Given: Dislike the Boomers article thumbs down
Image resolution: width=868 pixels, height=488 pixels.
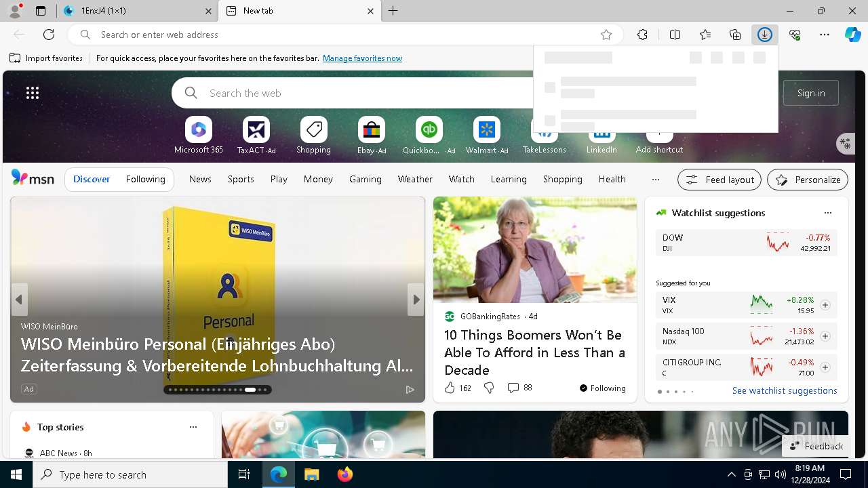Looking at the screenshot, I should coord(489,388).
